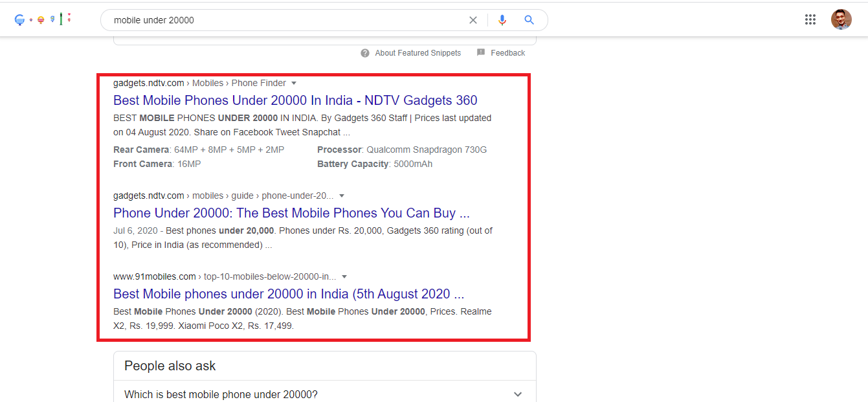Screen dimensions: 868x402
Task: Click the voice search microphone icon
Action: click(x=502, y=20)
